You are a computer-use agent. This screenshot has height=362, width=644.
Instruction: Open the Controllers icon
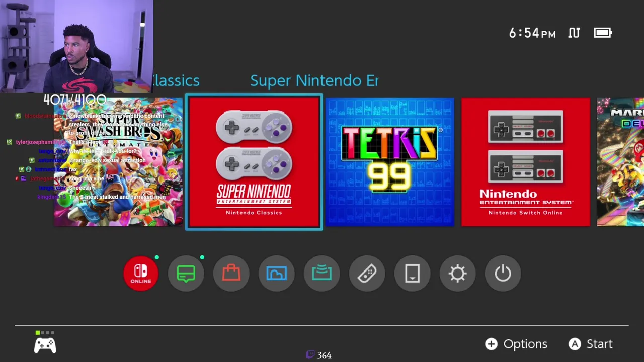pos(367,273)
